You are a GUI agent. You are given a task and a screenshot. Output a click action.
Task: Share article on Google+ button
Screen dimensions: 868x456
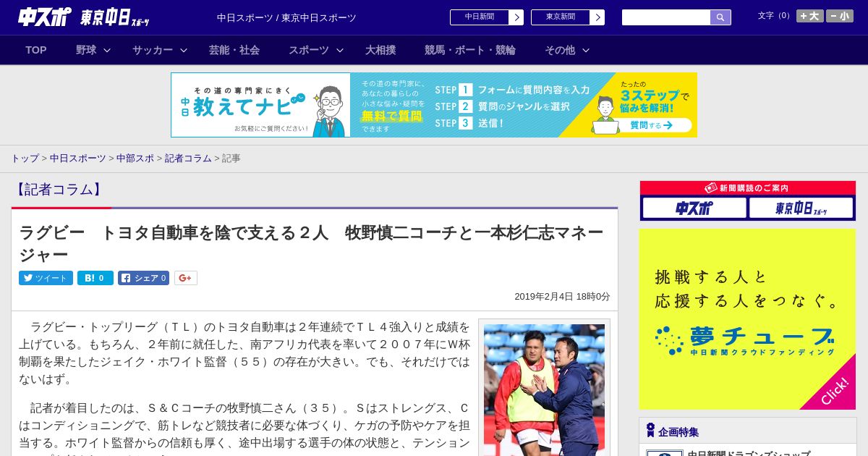[x=185, y=278]
